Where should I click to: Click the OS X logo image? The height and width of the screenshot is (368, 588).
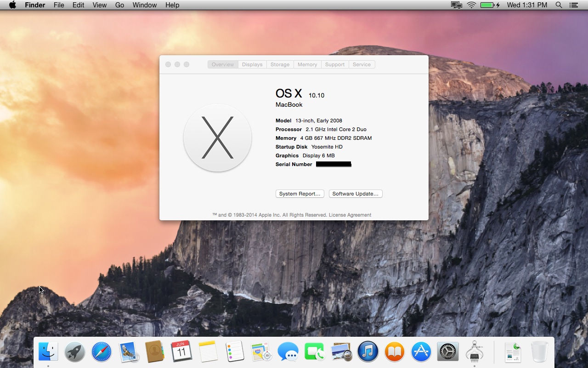(217, 138)
